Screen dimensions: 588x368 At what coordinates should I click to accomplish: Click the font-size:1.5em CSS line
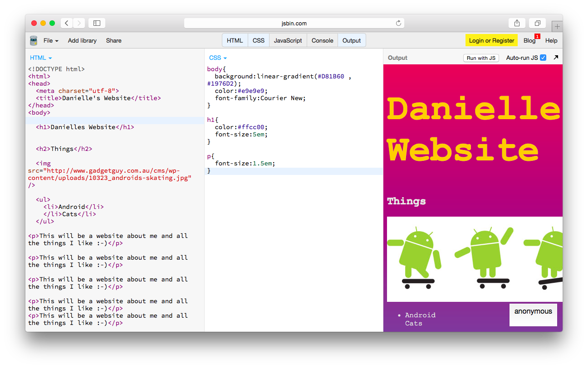click(245, 163)
